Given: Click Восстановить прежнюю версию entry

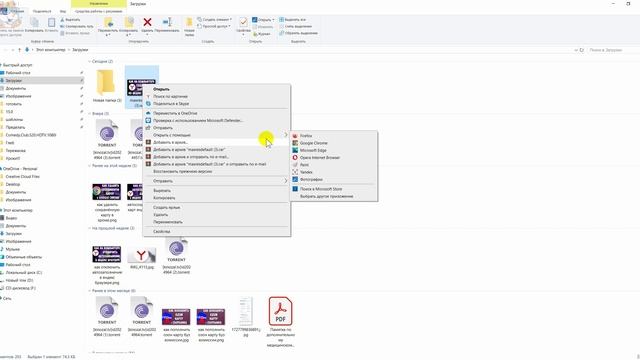Looking at the screenshot, I should pos(182,171).
